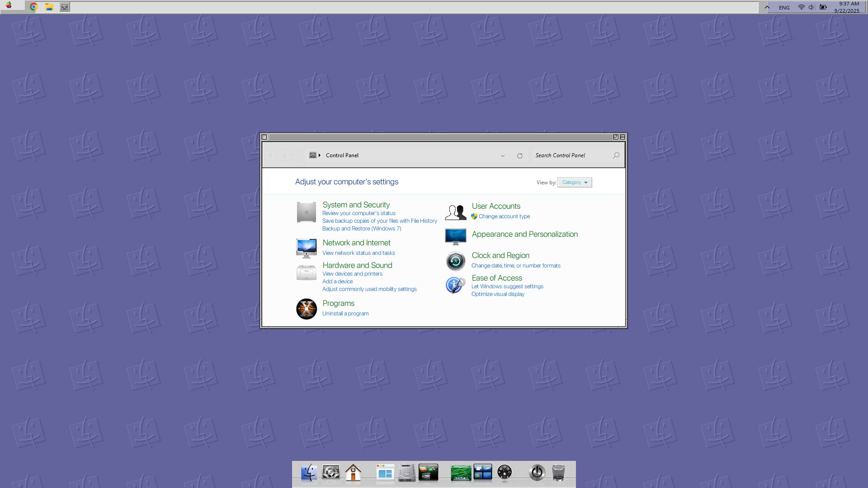This screenshot has width=868, height=488.
Task: Open the Apple menu in top bar
Action: tap(9, 5)
